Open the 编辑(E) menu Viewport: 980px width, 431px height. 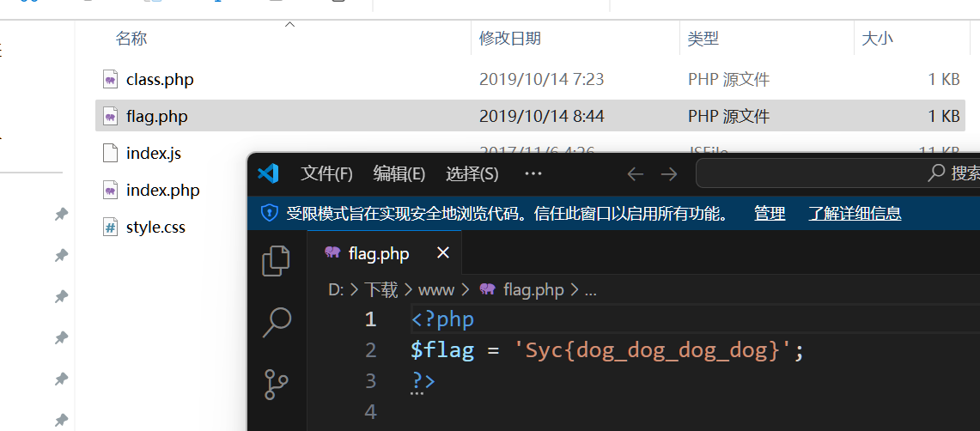click(399, 174)
